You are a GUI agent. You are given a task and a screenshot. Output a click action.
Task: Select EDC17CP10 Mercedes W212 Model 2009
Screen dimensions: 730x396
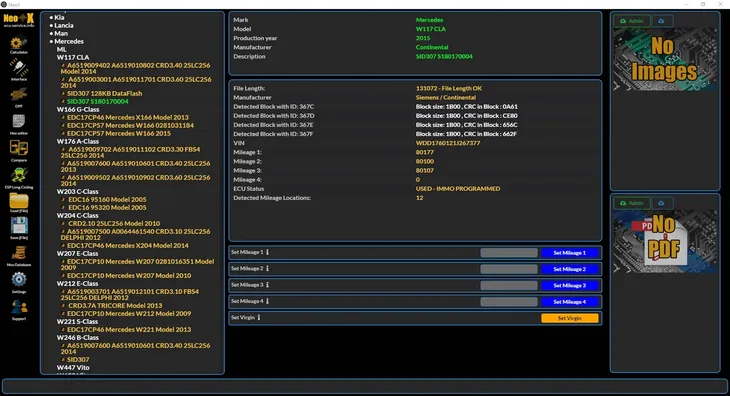(x=129, y=313)
